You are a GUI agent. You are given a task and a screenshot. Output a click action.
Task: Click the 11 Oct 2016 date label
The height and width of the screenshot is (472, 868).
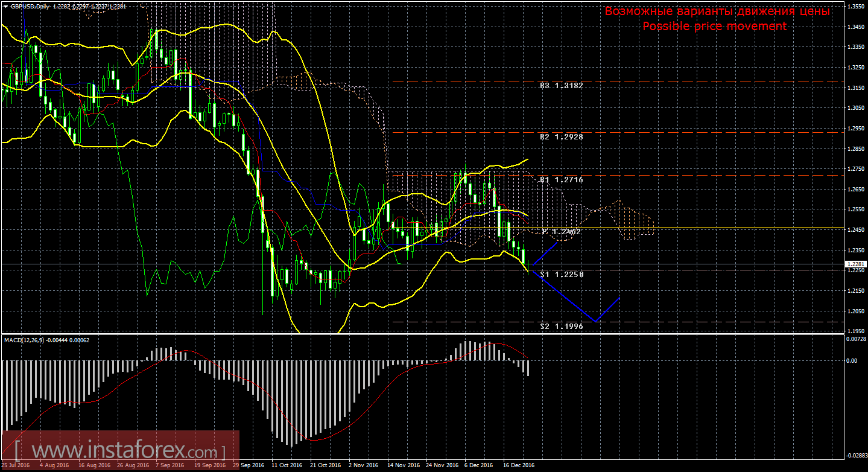[x=287, y=466]
